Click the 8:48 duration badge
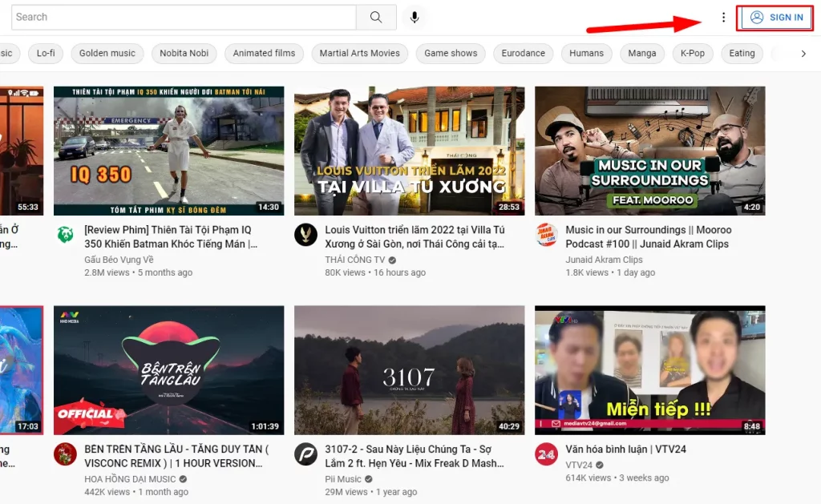The width and height of the screenshot is (821, 504). (x=752, y=426)
